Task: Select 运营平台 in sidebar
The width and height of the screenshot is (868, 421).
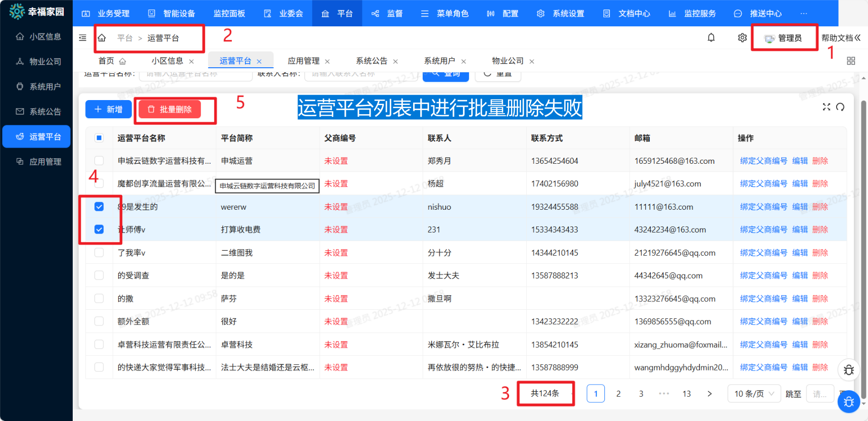Action: click(x=36, y=136)
